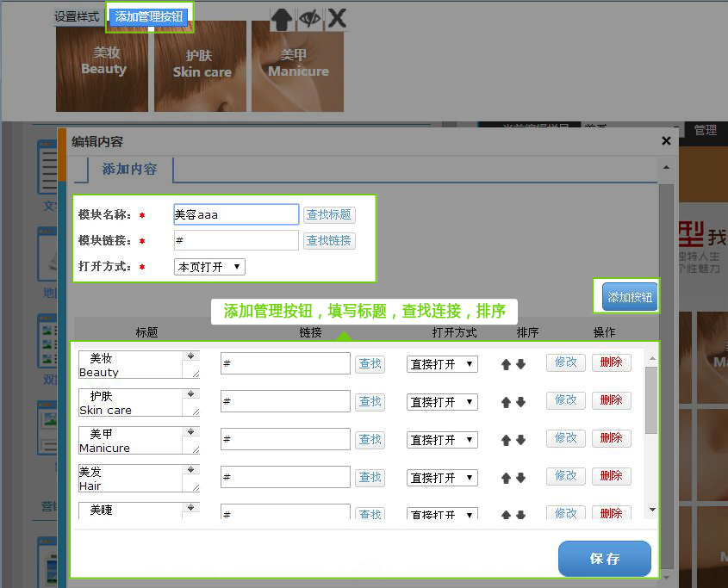
Task: Click the list's vertical scrollbar down arrow
Action: coord(652,510)
